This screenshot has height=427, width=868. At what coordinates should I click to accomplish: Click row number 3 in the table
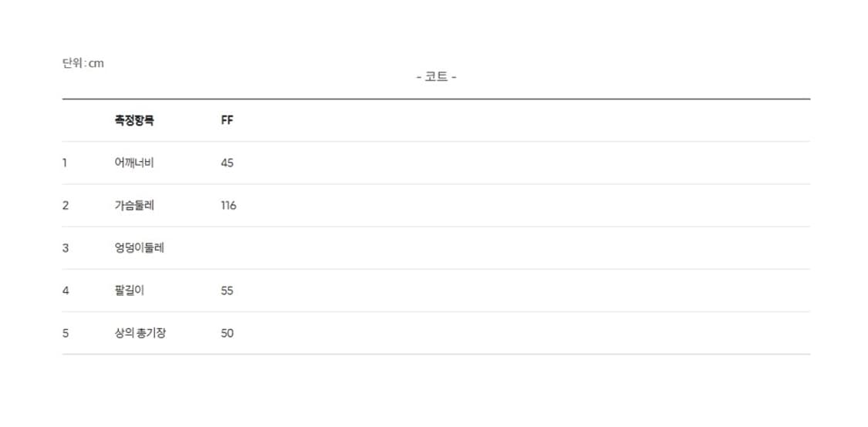pos(66,248)
